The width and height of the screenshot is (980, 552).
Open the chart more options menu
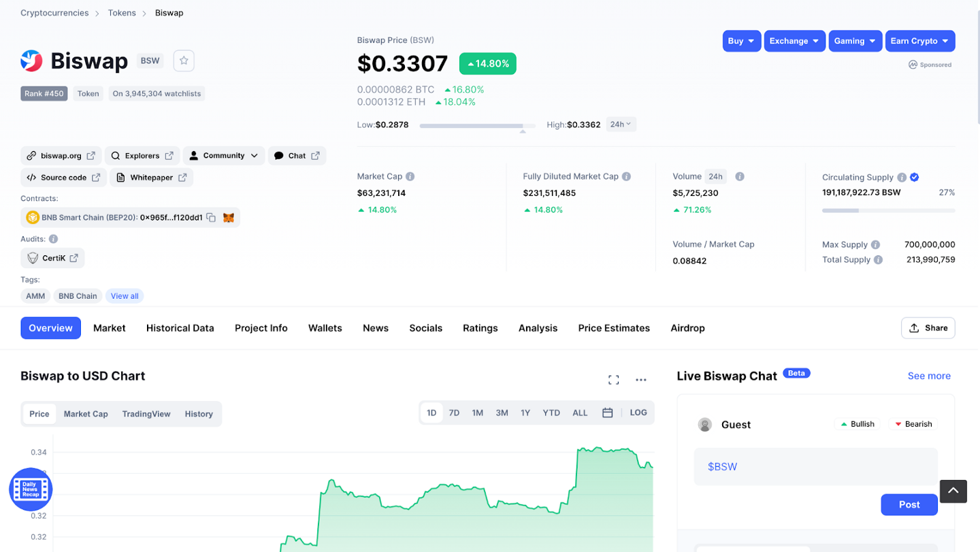pos(641,380)
